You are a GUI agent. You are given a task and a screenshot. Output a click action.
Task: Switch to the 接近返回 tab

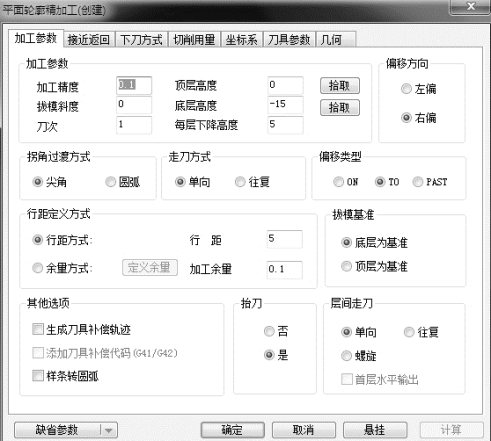[x=88, y=40]
